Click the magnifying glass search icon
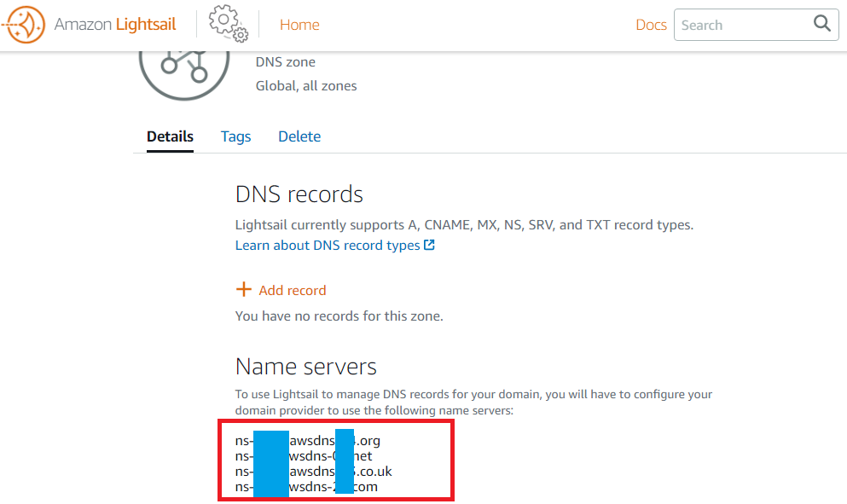Viewport: 847px width, 504px height. coord(822,24)
